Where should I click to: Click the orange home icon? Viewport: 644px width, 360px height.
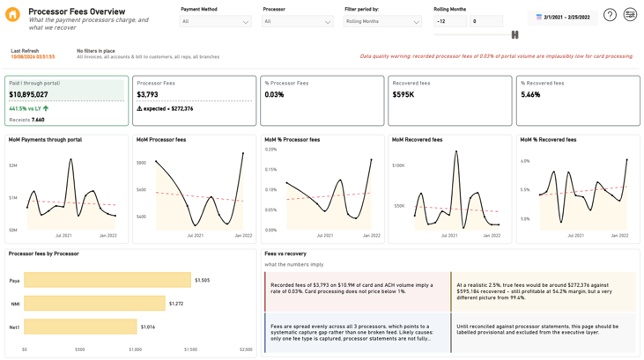click(12, 15)
